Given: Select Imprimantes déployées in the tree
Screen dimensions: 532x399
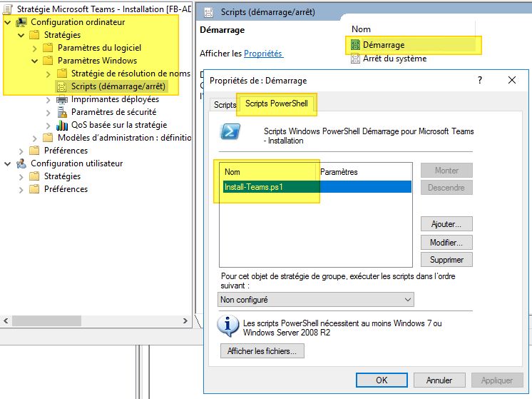Looking at the screenshot, I should click(x=115, y=99).
